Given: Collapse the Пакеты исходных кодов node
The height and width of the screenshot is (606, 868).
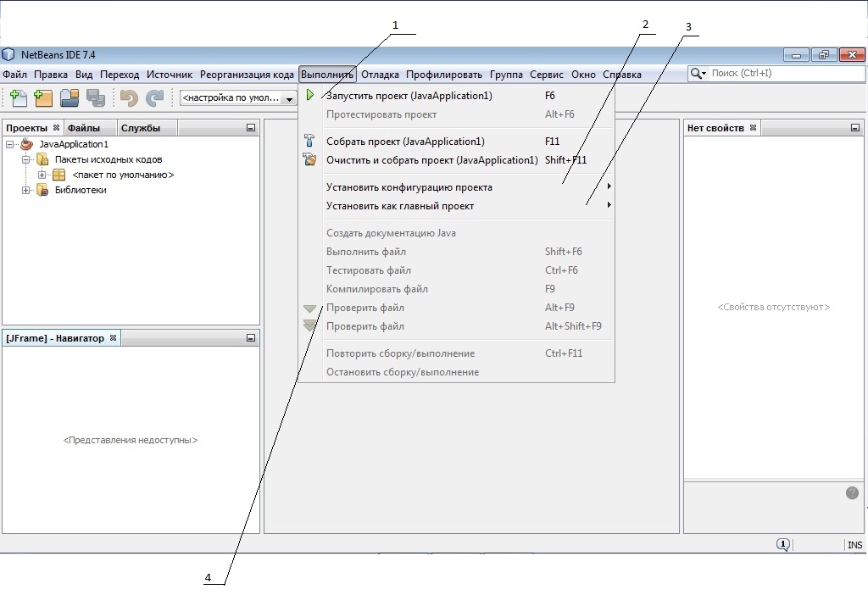Looking at the screenshot, I should coord(25,159).
